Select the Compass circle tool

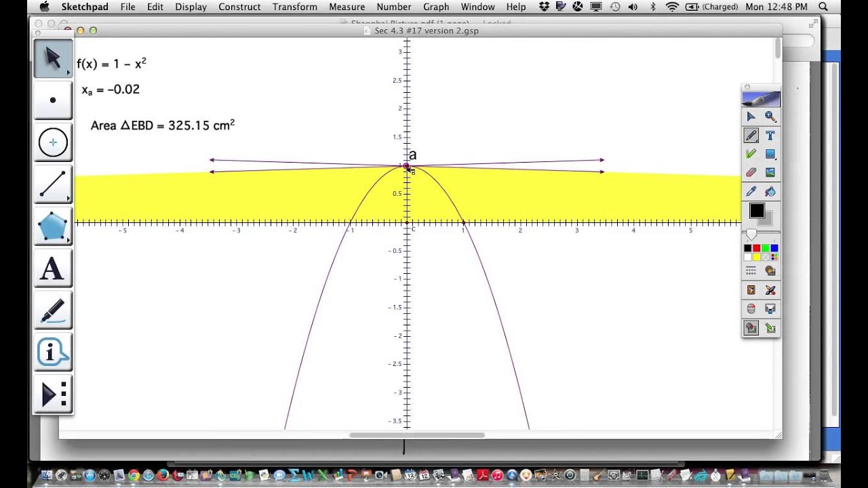tap(53, 142)
